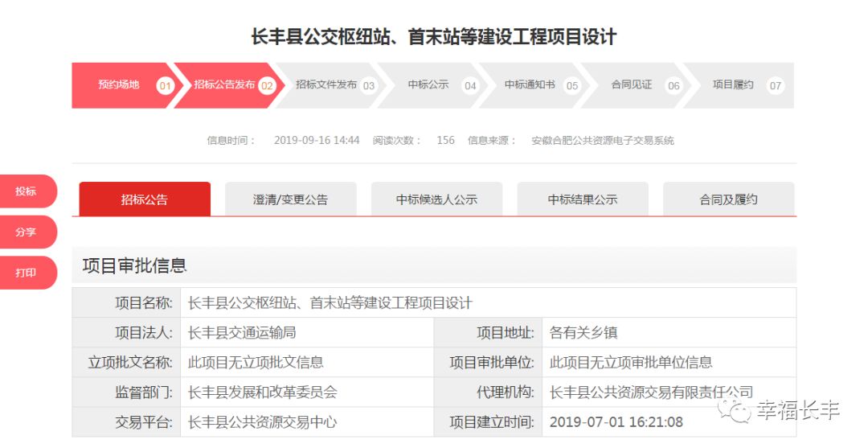868x448 pixels.
Task: Click the value 长丰县公共资源交易中心
Action: coord(262,422)
